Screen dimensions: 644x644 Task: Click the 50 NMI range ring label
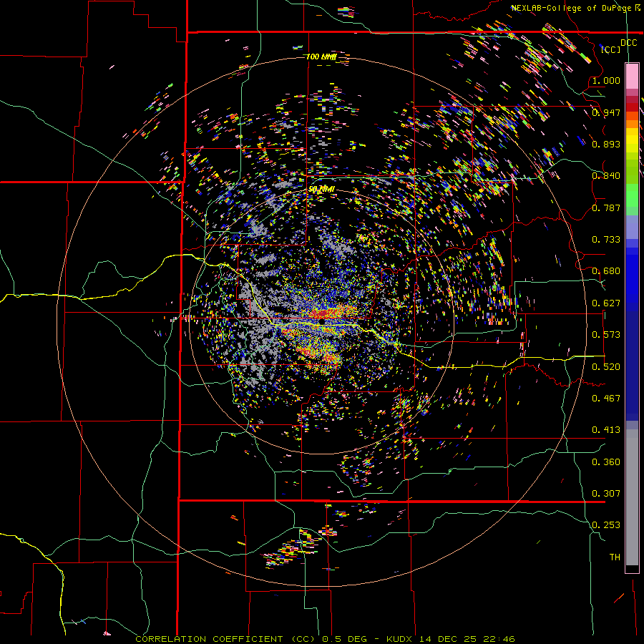321,190
